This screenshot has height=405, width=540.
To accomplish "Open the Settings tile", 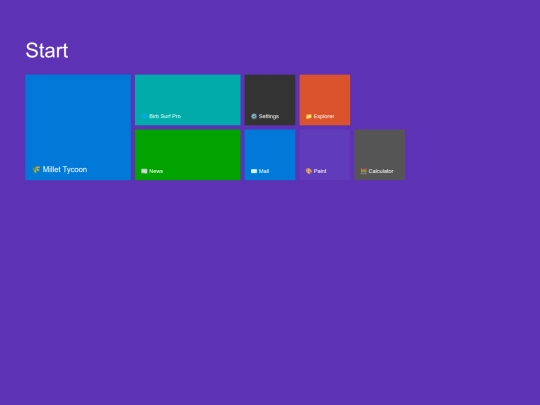I will coord(270,100).
